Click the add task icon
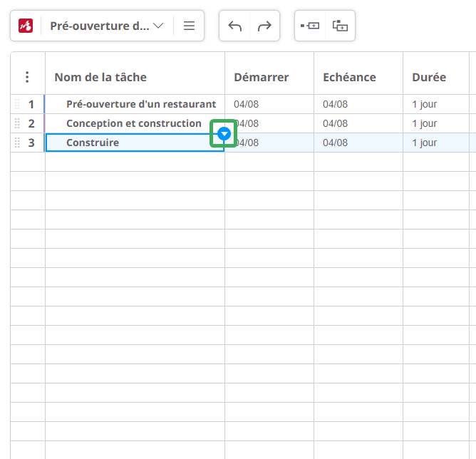The height and width of the screenshot is (459, 476). click(310, 26)
